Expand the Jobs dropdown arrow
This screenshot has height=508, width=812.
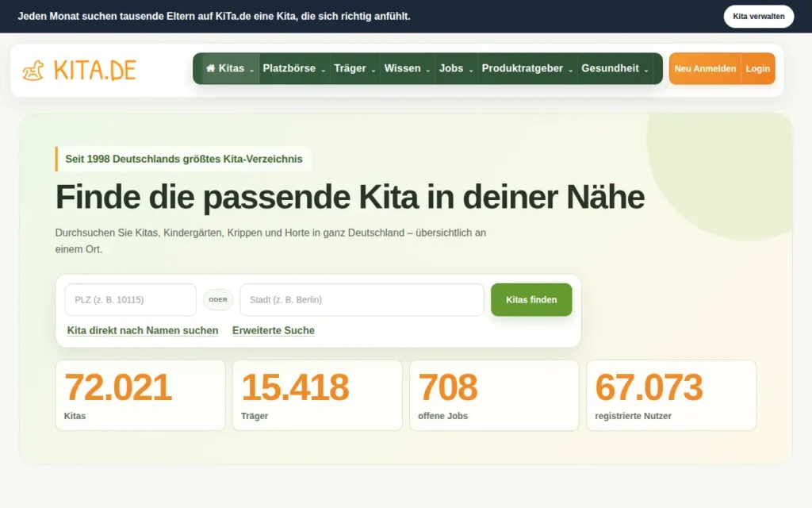tap(471, 70)
